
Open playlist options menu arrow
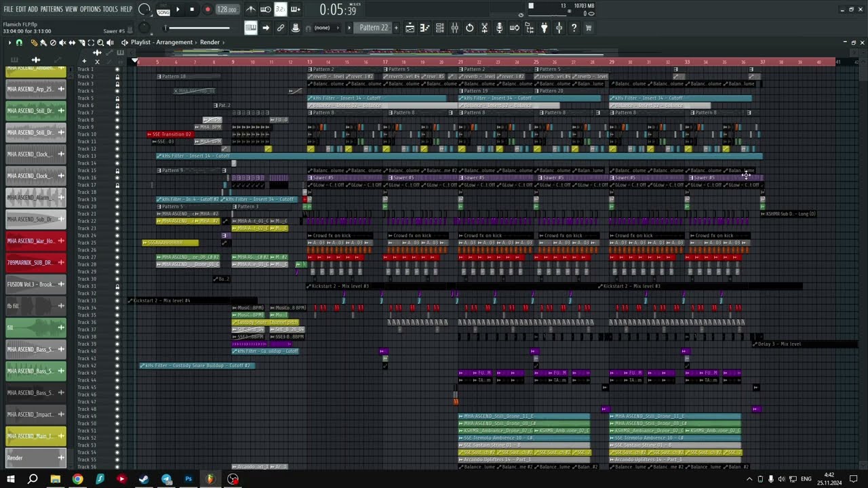(9, 43)
